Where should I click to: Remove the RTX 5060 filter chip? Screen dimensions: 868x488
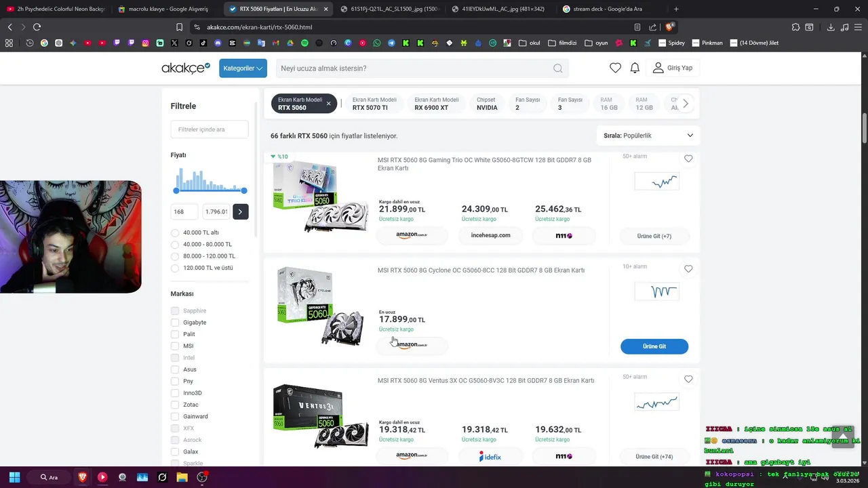tap(328, 104)
